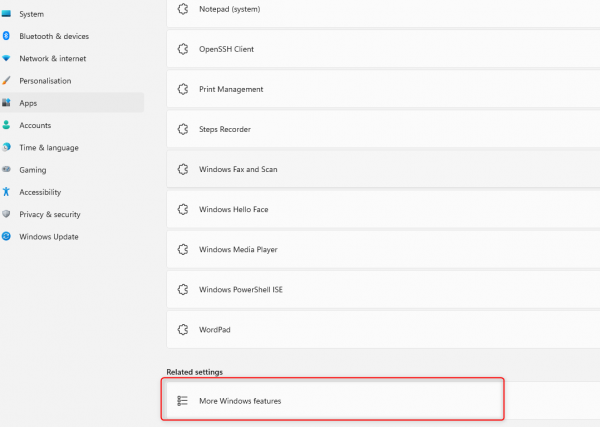Click the Windows Hello Face puzzle icon
This screenshot has height=427, width=600.
182,209
